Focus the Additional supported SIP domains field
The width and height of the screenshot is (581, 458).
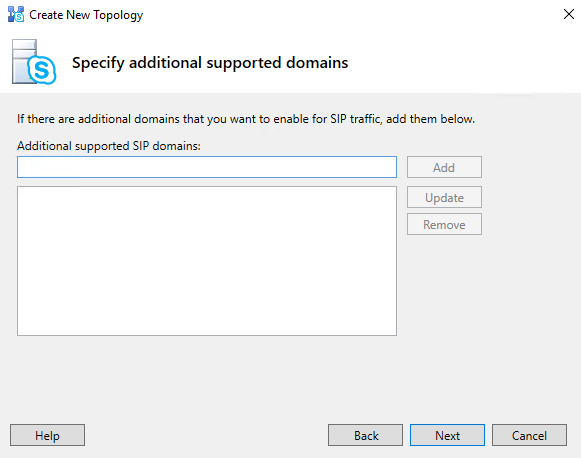pos(207,167)
